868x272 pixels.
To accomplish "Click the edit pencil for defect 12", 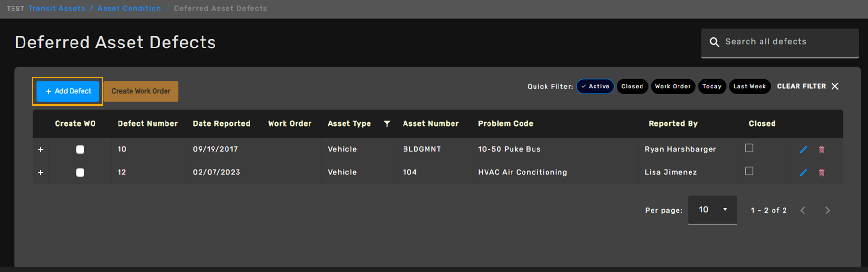I will coord(803,173).
